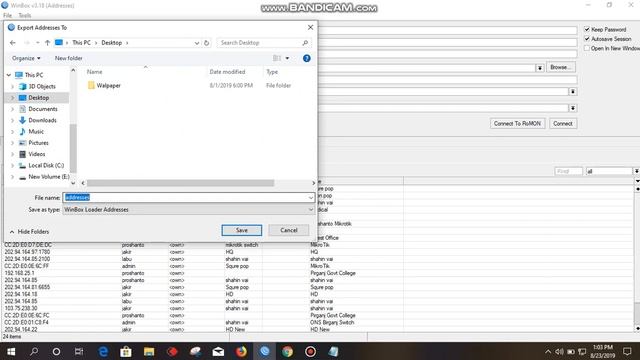This screenshot has width=640, height=360.
Task: Open Recent locations dropdown arrow
Action: 38,42
